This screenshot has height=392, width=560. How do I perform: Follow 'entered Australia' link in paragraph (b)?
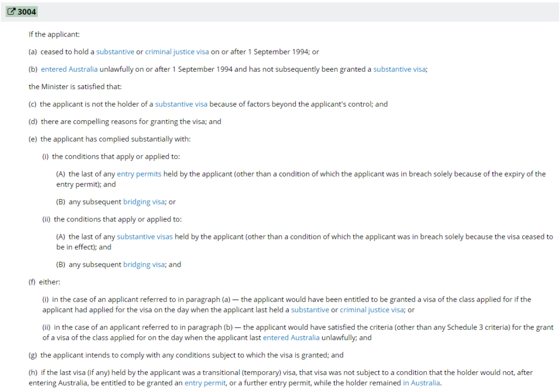point(69,69)
